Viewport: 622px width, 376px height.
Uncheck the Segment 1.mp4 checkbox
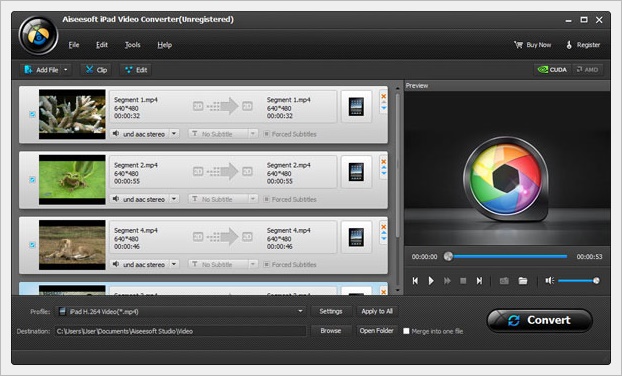point(33,114)
